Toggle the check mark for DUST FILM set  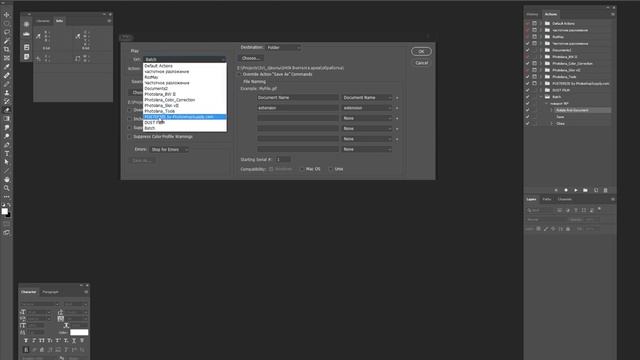[527, 90]
